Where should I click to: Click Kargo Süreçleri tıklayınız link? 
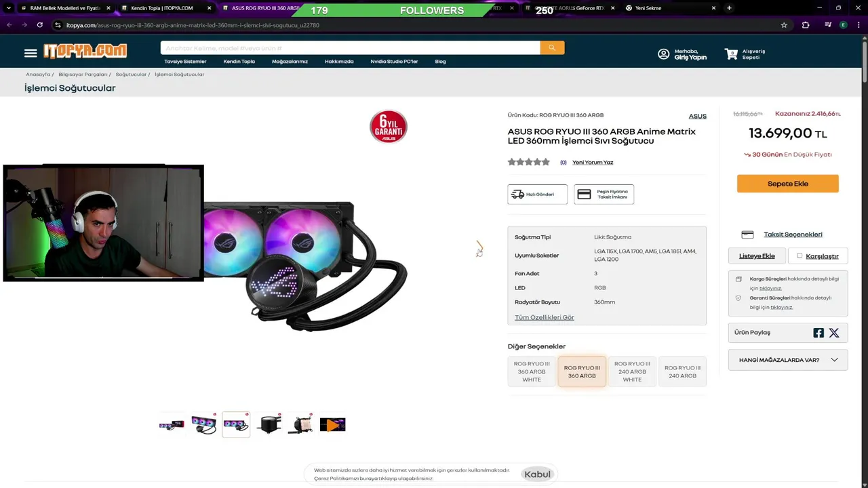pyautogui.click(x=770, y=288)
